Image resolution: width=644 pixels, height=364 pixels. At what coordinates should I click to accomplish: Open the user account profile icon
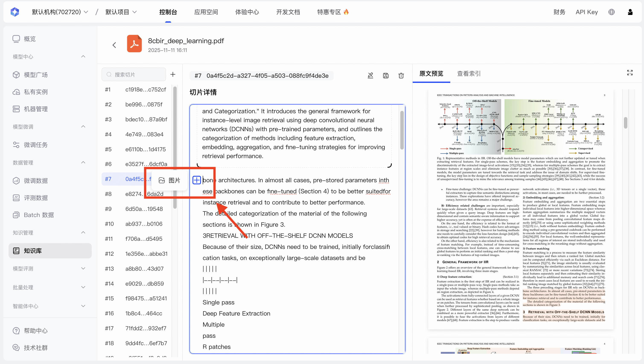click(630, 12)
